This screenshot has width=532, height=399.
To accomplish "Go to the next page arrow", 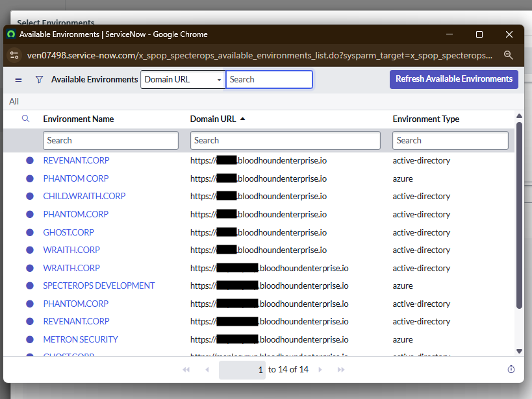I will click(320, 370).
